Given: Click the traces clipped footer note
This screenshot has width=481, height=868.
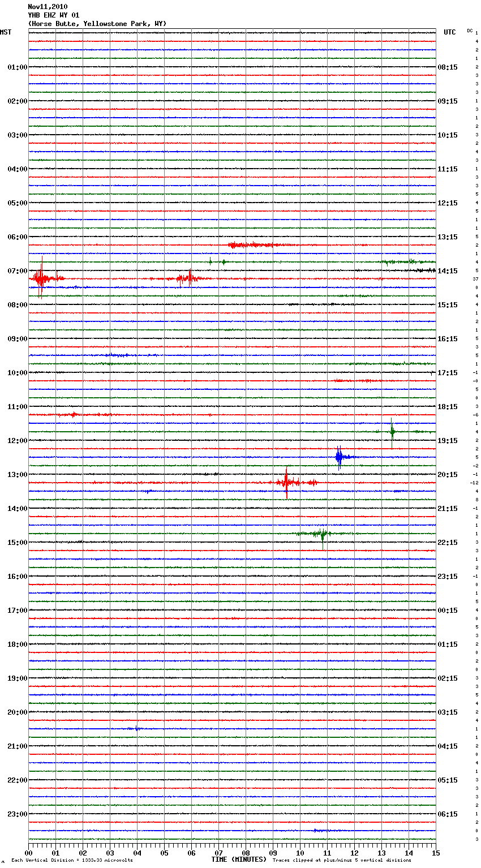Looking at the screenshot, I should [x=342, y=860].
